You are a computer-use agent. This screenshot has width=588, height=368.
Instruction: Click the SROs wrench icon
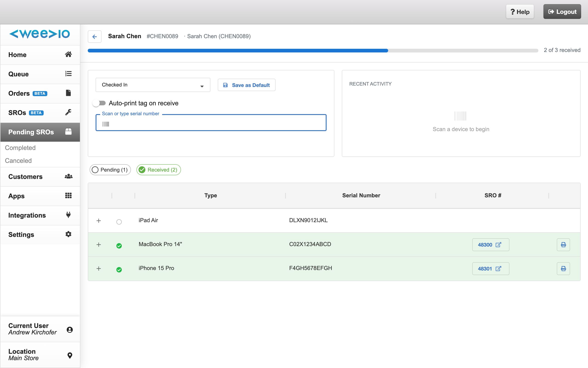68,112
